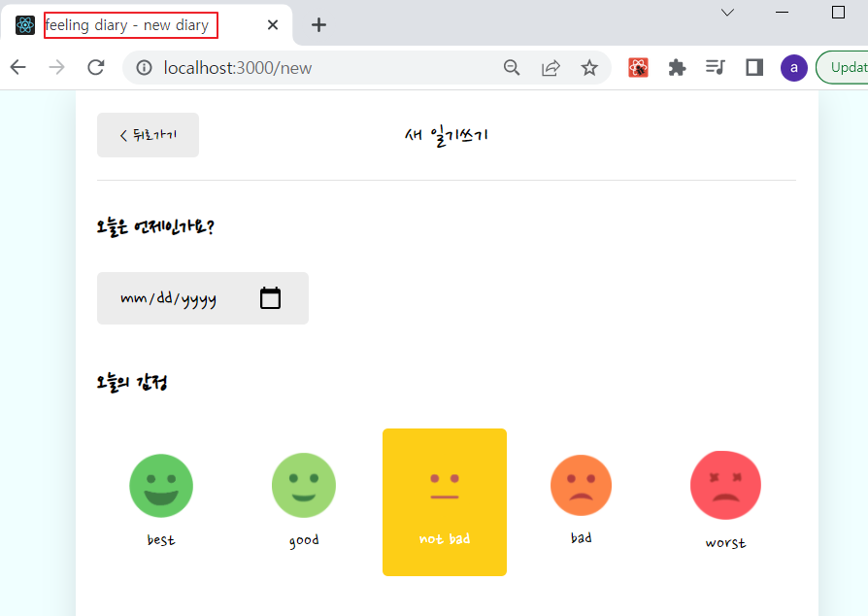Go back with the '뒤로가기' button
868x616 pixels.
(x=148, y=135)
